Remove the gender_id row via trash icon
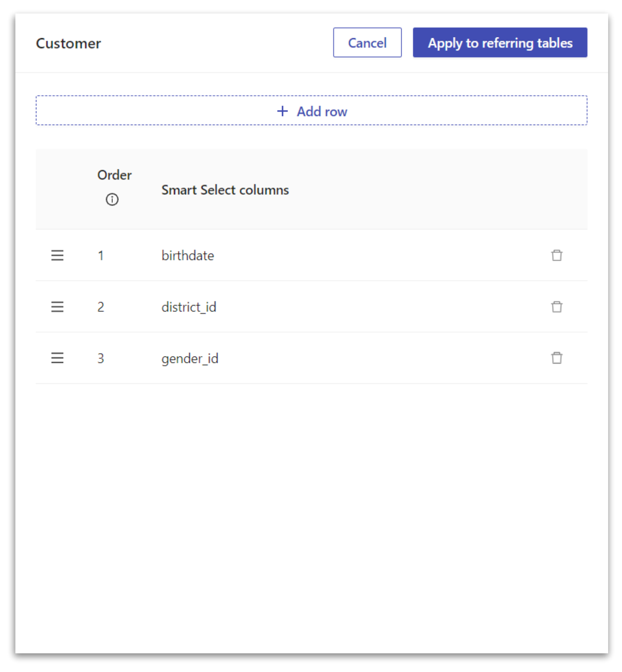This screenshot has height=672, width=622. point(556,358)
